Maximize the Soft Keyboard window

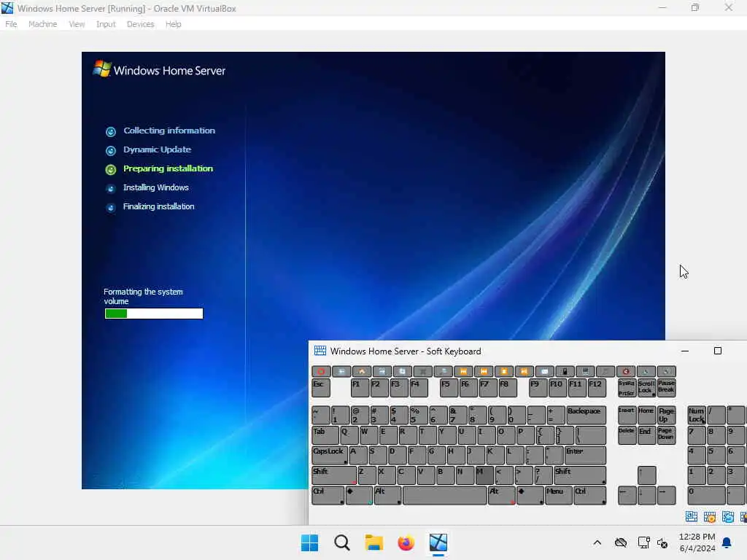pos(718,351)
